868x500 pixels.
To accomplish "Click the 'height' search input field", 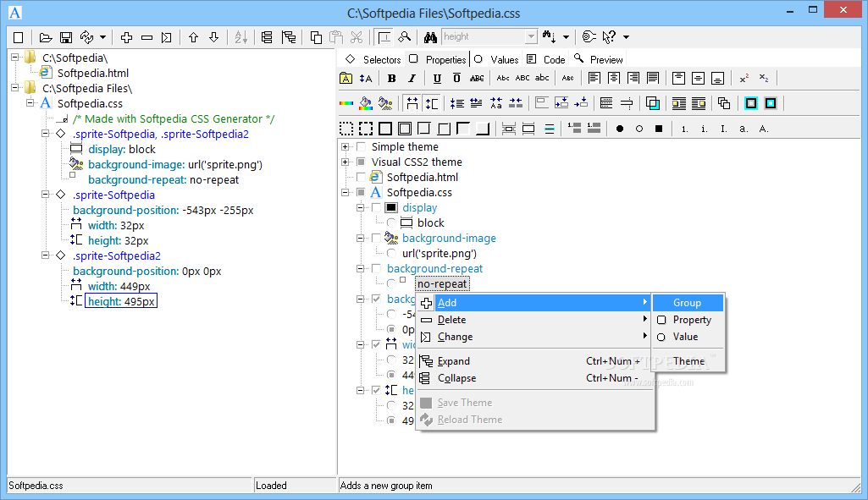I will pyautogui.click(x=484, y=37).
